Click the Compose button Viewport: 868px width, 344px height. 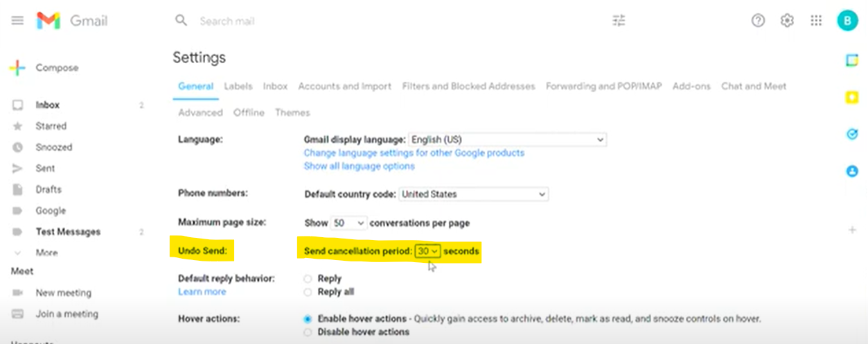point(44,68)
